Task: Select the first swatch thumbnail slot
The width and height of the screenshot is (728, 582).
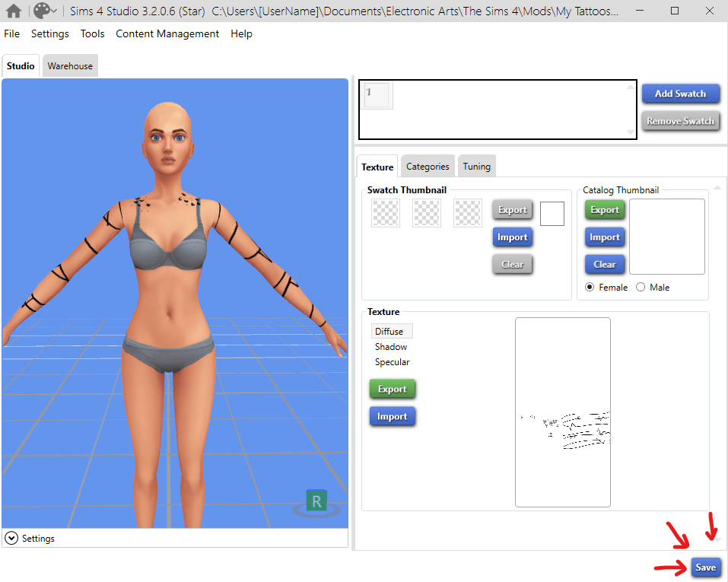Action: [386, 213]
